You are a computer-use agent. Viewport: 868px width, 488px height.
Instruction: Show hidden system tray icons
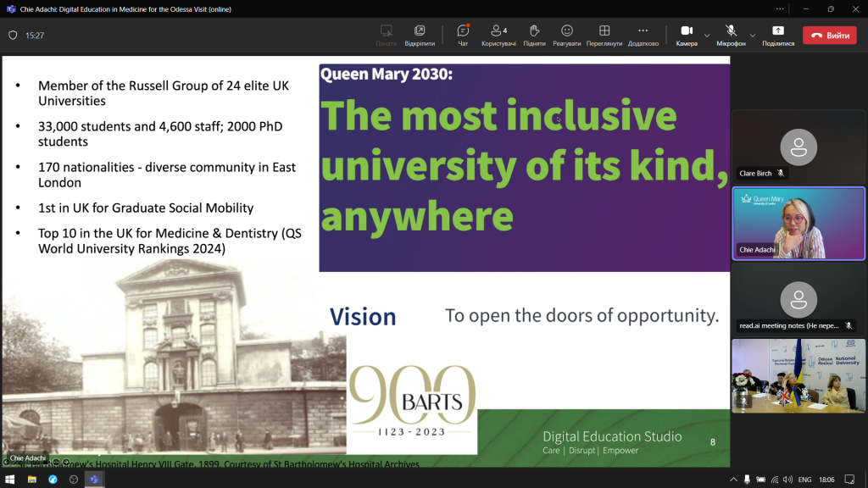[x=733, y=480]
